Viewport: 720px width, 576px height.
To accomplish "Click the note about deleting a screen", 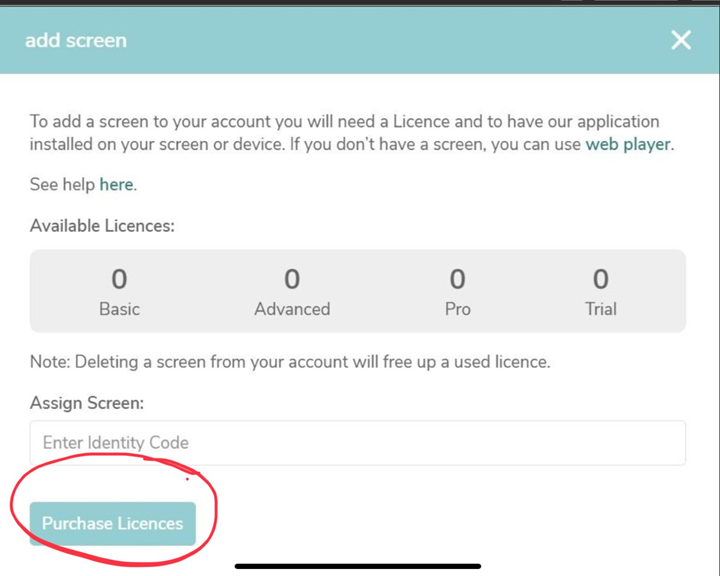I will click(290, 362).
